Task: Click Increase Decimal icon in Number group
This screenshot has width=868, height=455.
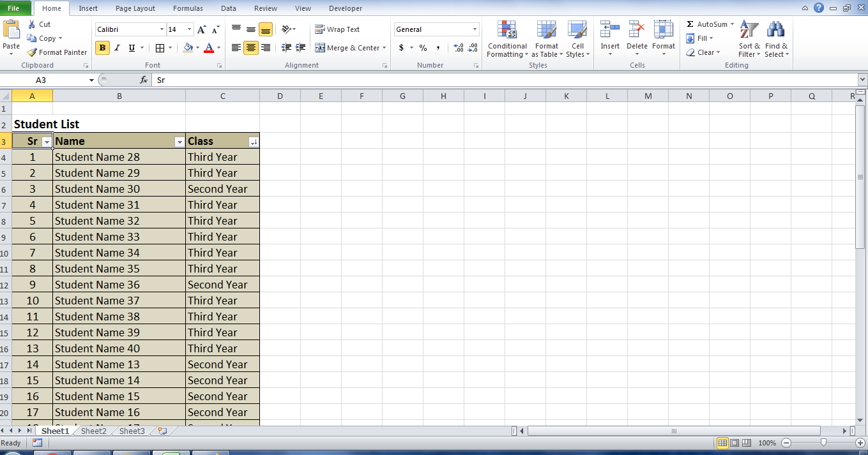Action: tap(458, 48)
